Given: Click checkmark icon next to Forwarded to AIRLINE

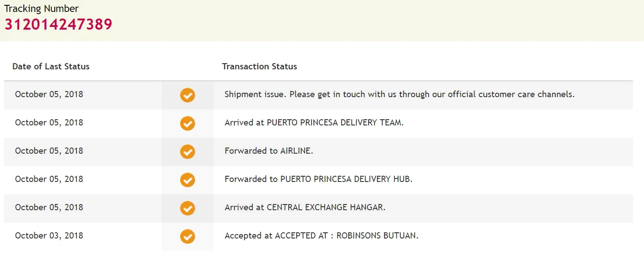Looking at the screenshot, I should click(188, 151).
